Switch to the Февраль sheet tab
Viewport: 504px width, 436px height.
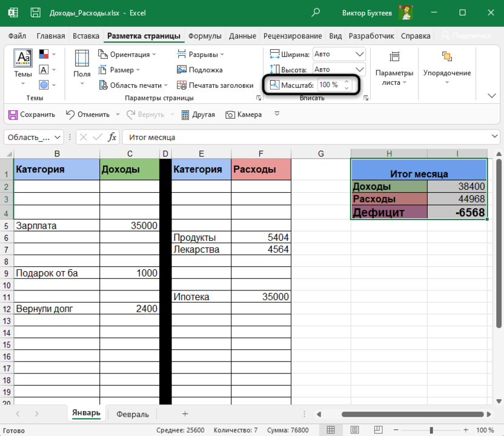tap(132, 414)
